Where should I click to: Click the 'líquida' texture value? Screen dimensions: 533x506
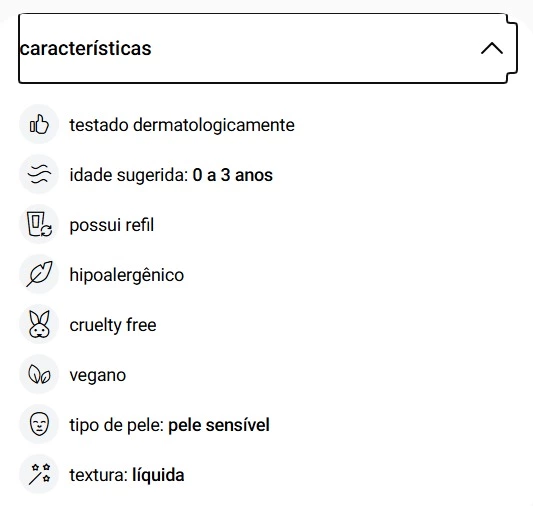[158, 475]
